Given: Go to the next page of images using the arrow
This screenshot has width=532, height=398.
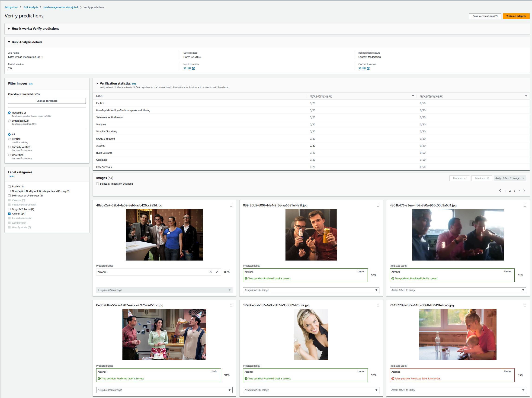Looking at the screenshot, I should 524,191.
